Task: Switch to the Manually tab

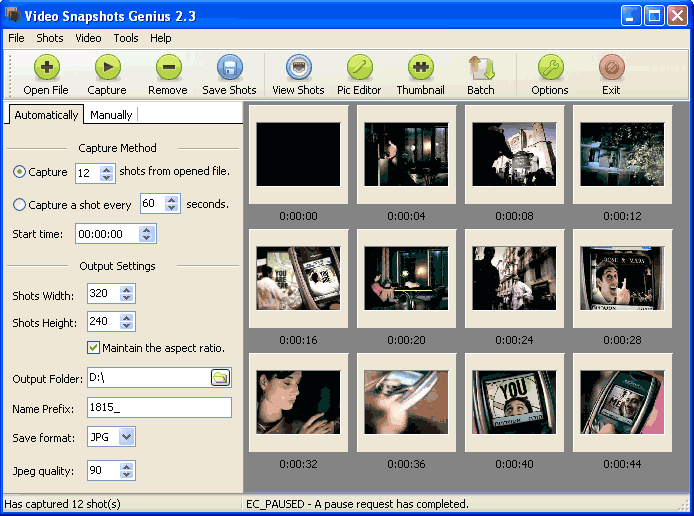Action: (x=111, y=115)
